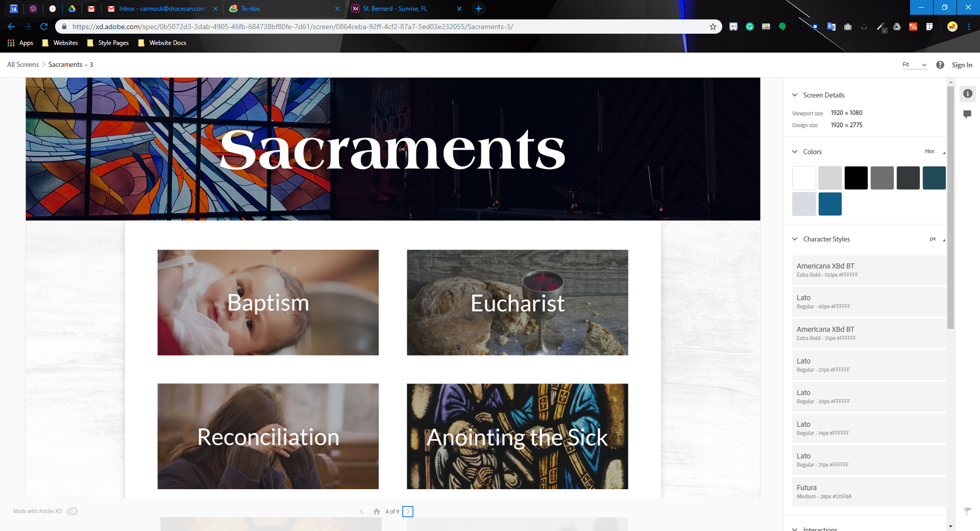Click the Sign In link
The width and height of the screenshot is (980, 531).
pyautogui.click(x=962, y=65)
